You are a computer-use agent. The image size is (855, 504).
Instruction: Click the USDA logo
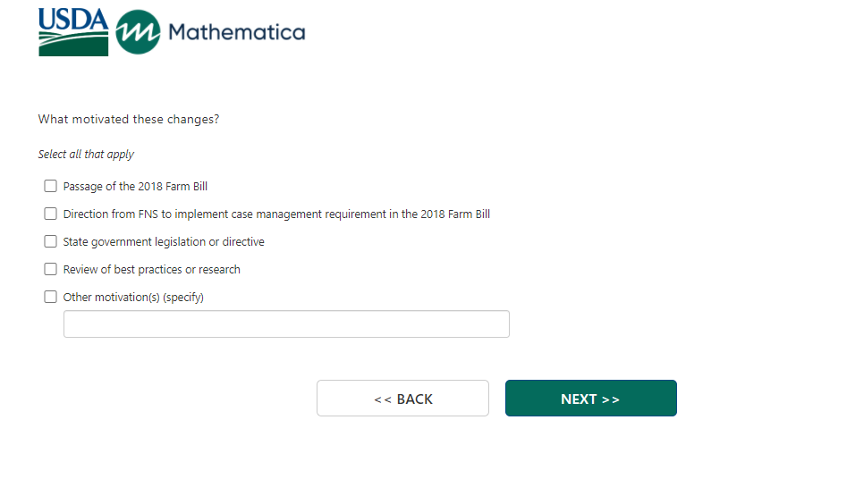click(x=73, y=32)
